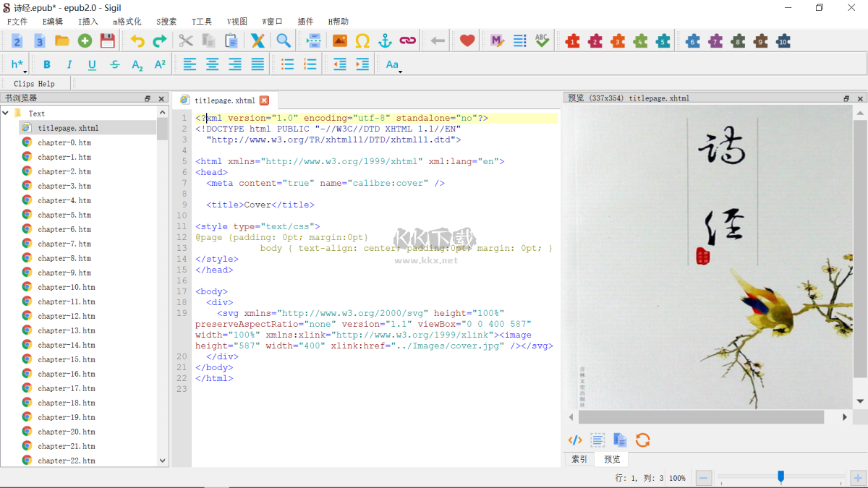Image resolution: width=868 pixels, height=488 pixels.
Task: Click the zoom in plus button
Action: [x=858, y=478]
